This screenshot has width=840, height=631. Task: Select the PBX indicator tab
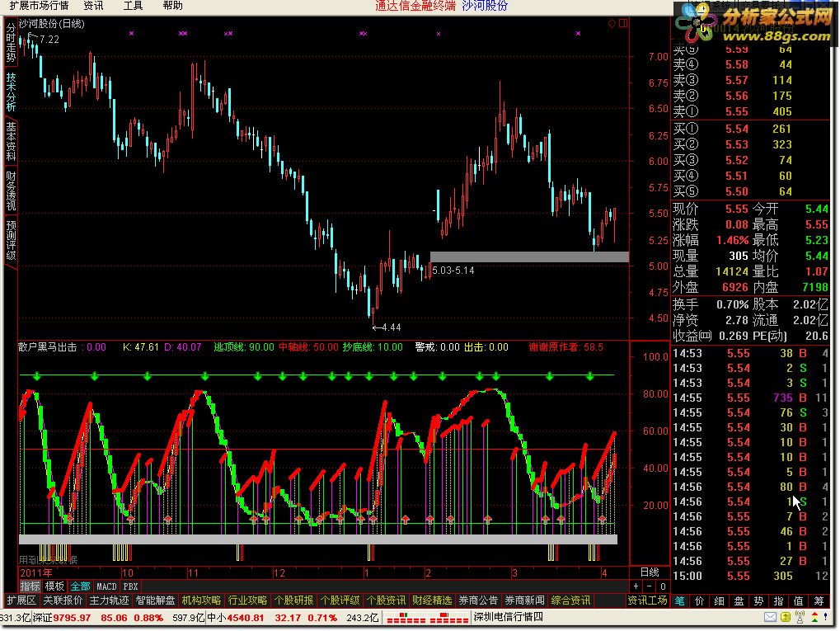[130, 586]
